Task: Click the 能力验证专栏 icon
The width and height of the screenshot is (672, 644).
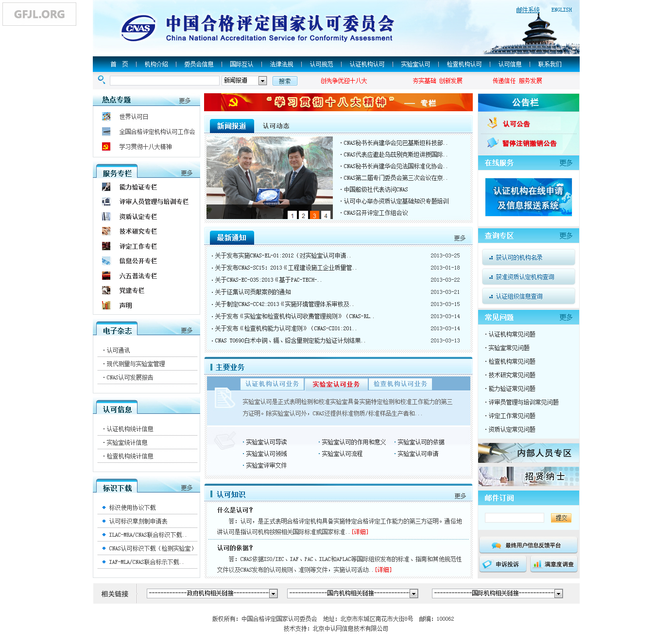Action: [106, 187]
